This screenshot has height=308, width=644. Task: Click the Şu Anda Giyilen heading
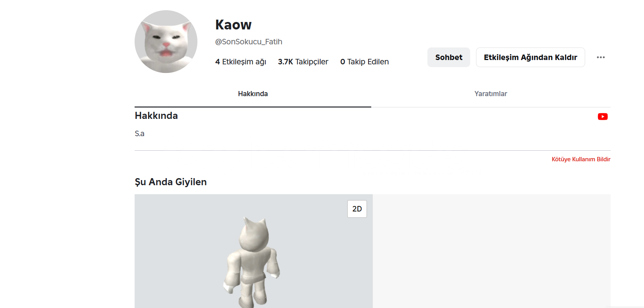point(171,182)
